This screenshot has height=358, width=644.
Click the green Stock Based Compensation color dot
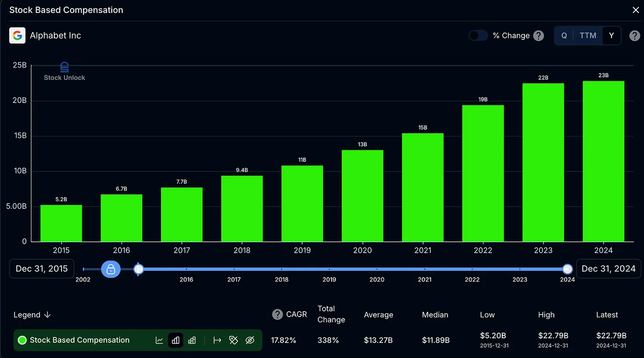[22, 340]
